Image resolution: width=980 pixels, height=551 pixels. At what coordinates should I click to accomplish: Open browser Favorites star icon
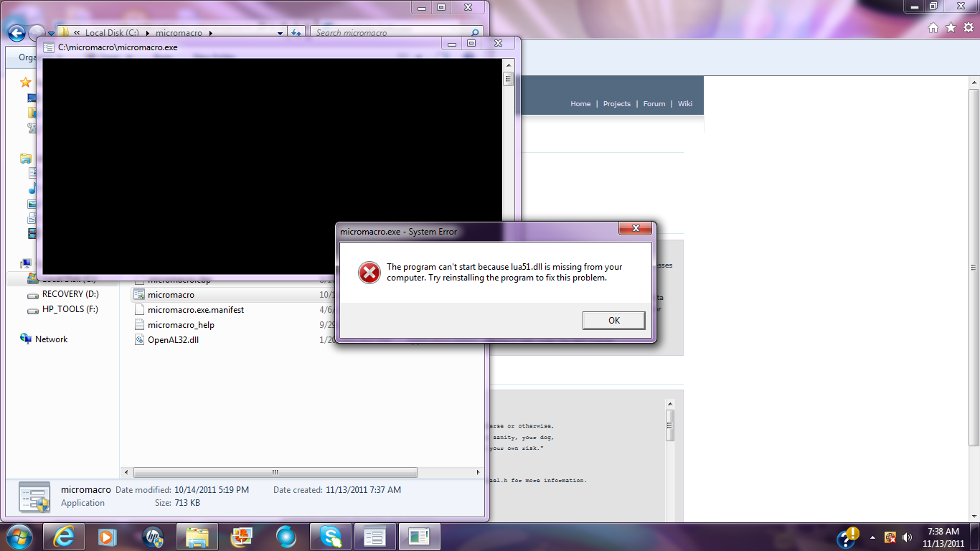pos(951,28)
